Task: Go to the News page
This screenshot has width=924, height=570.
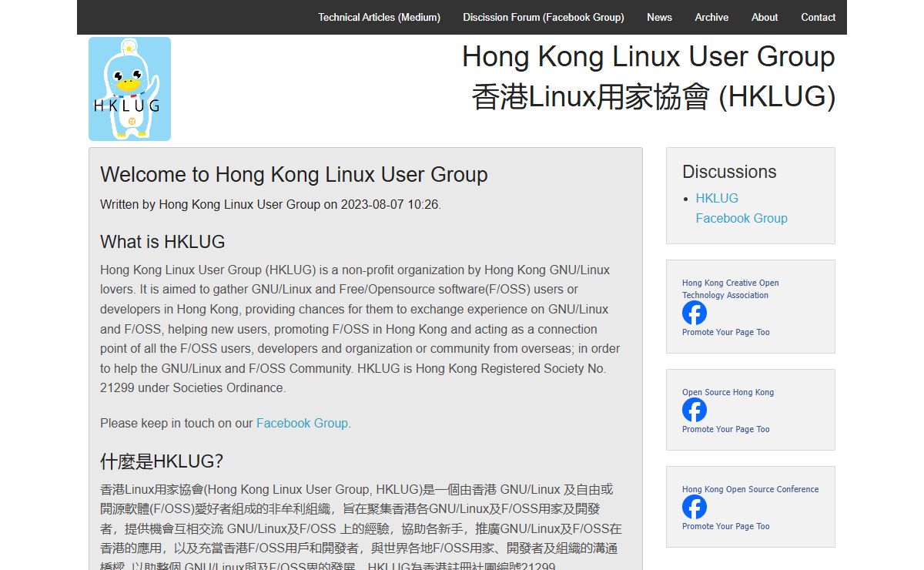Action: 659,17
